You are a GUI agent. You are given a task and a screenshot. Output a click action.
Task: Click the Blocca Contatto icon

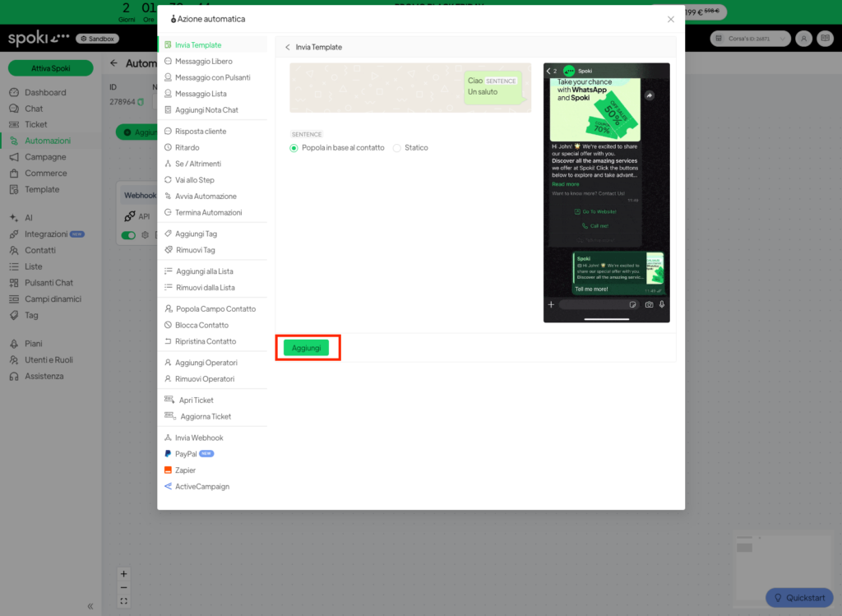click(168, 326)
